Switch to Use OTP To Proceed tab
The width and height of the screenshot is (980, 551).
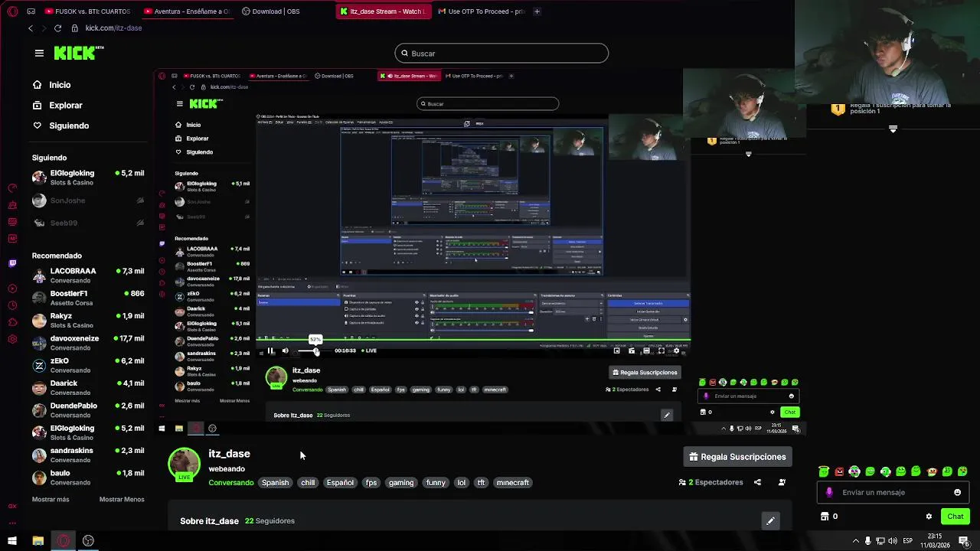pyautogui.click(x=481, y=11)
